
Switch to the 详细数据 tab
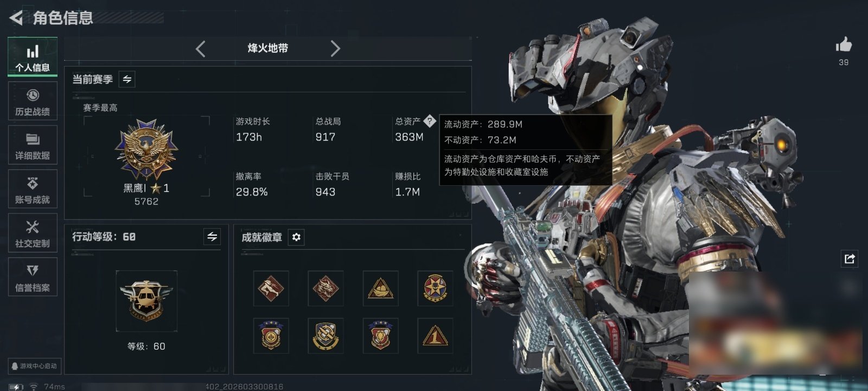click(x=33, y=146)
